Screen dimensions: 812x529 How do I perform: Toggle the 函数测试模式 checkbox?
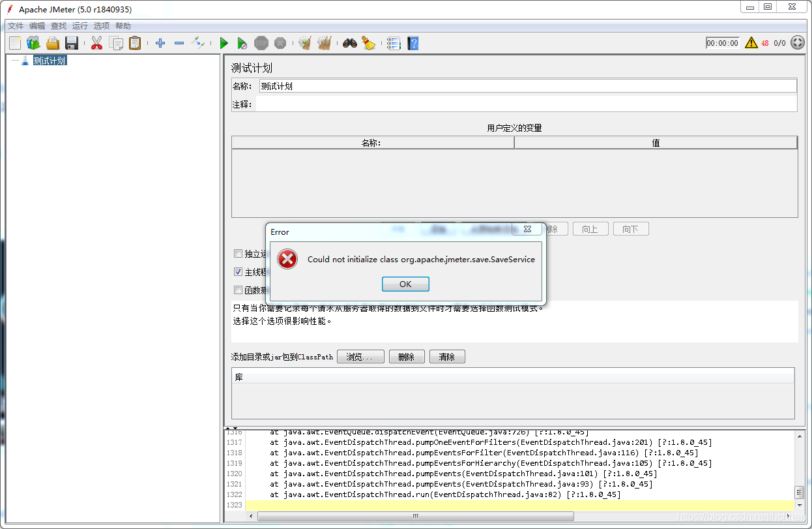pos(238,290)
